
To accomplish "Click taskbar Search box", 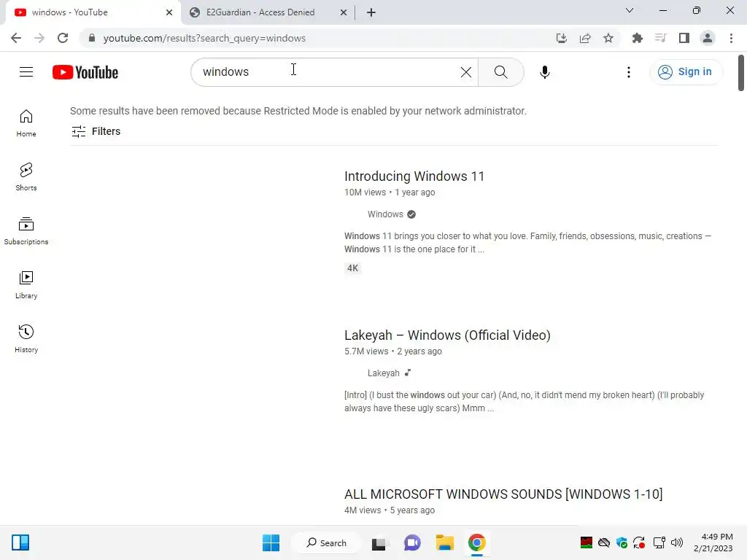I will click(x=326, y=542).
